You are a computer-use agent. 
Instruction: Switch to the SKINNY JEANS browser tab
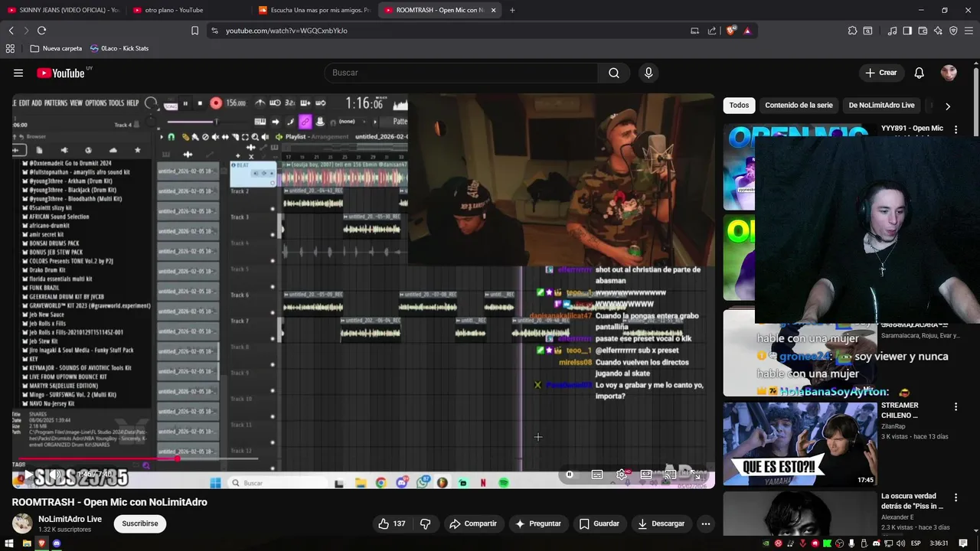63,10
